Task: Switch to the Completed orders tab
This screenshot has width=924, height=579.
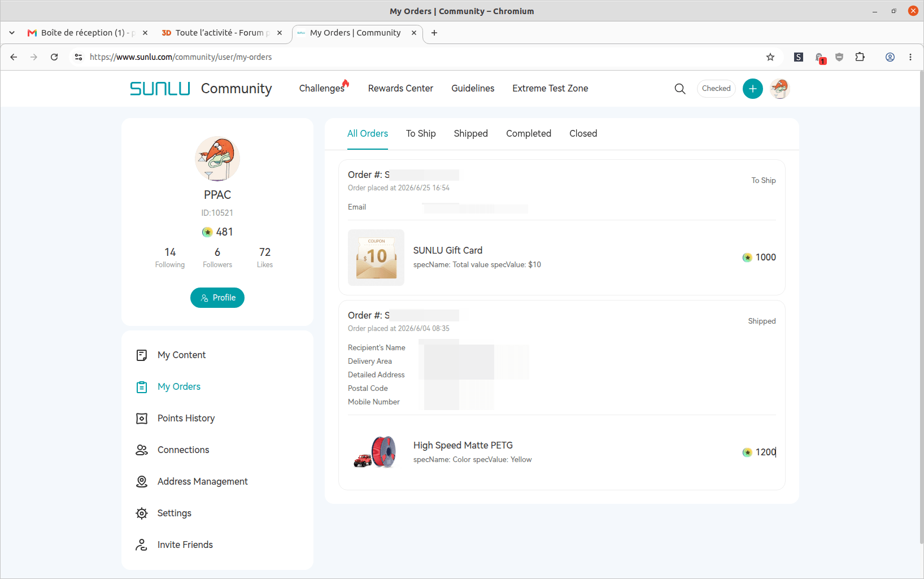Action: [529, 134]
